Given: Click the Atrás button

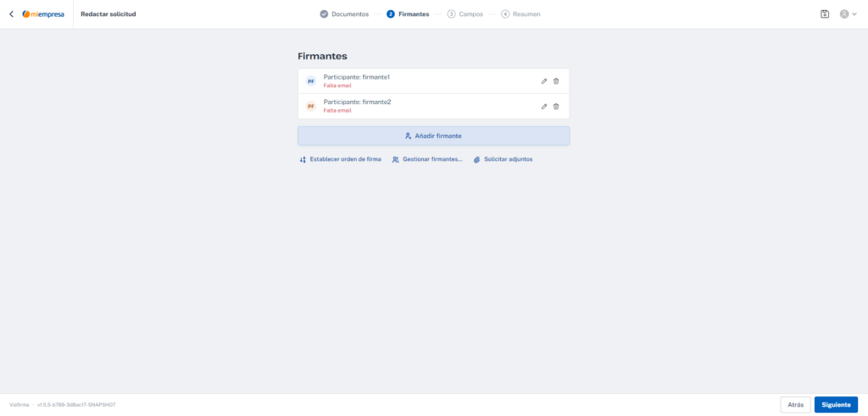Looking at the screenshot, I should (795, 404).
